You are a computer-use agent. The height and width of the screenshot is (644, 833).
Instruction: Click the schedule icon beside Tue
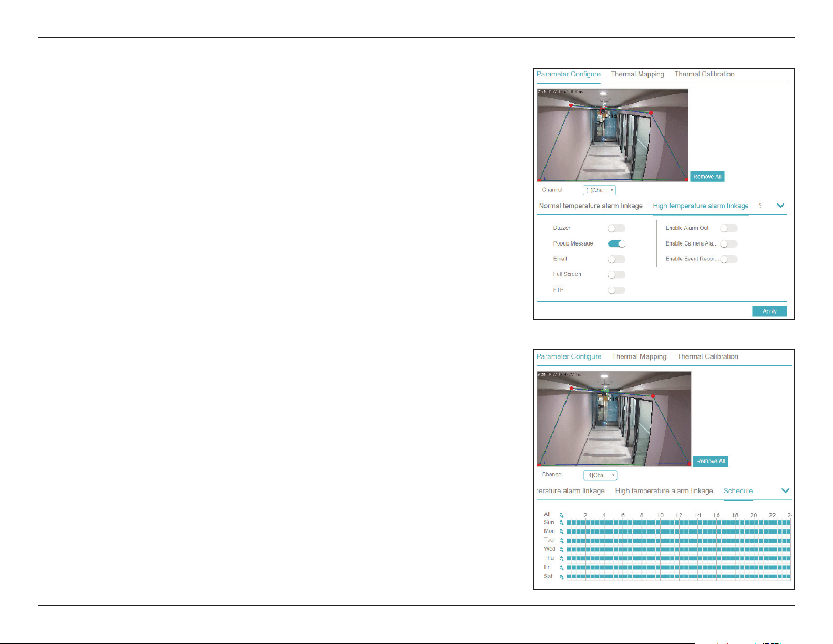(562, 541)
